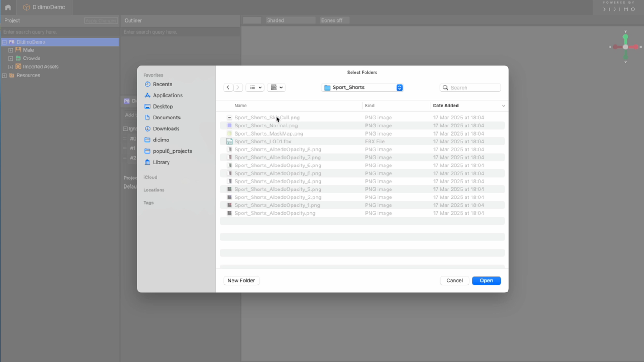Expand the Tags sidebar section

pyautogui.click(x=148, y=203)
